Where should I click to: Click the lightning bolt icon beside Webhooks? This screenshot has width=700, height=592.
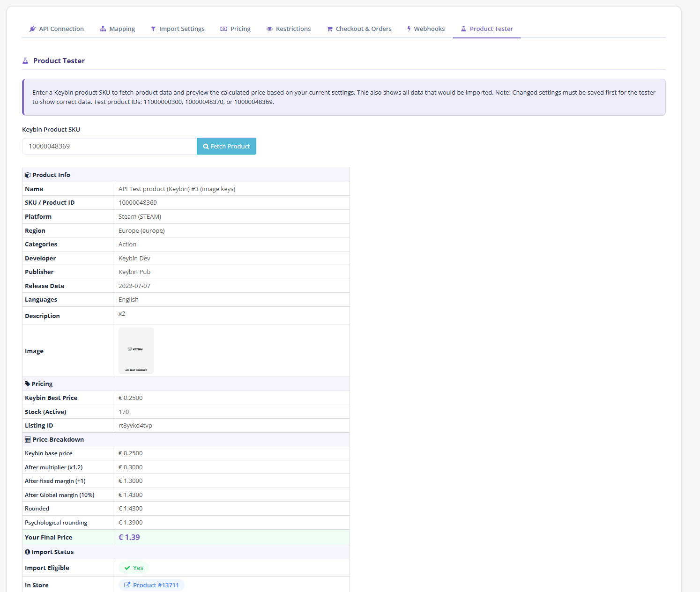(409, 29)
